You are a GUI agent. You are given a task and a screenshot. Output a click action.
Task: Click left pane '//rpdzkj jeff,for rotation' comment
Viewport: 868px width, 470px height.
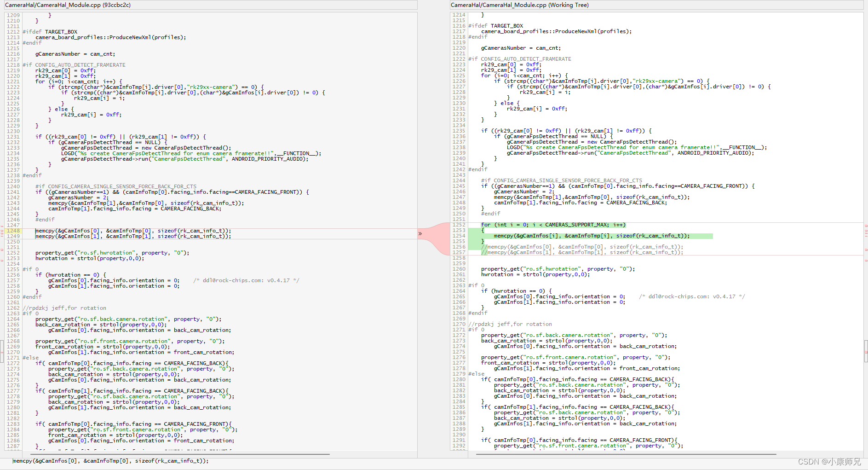pos(64,308)
